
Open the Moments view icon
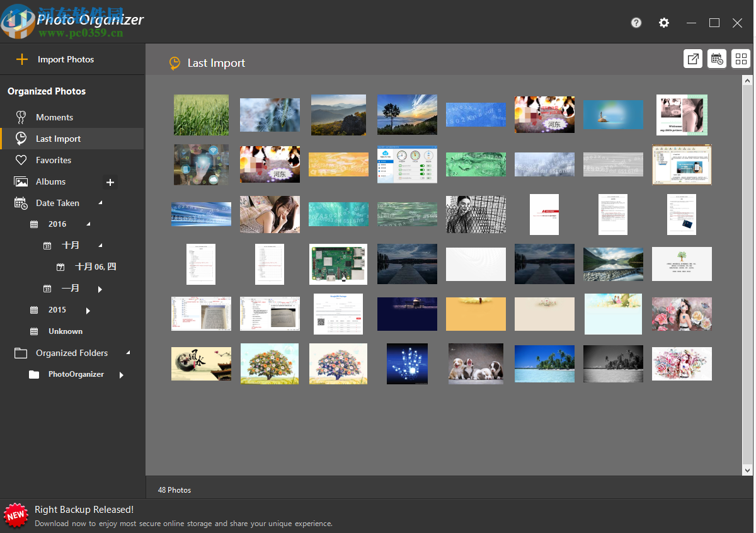coord(21,117)
